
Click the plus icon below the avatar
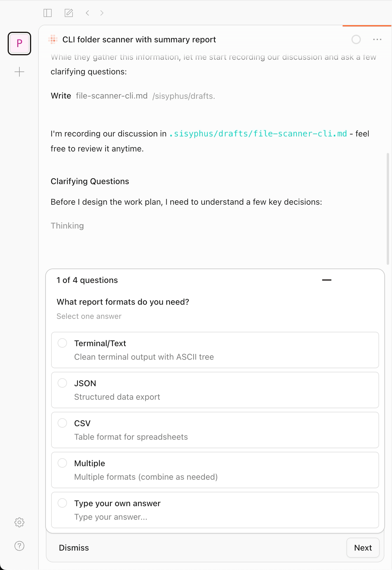point(19,72)
